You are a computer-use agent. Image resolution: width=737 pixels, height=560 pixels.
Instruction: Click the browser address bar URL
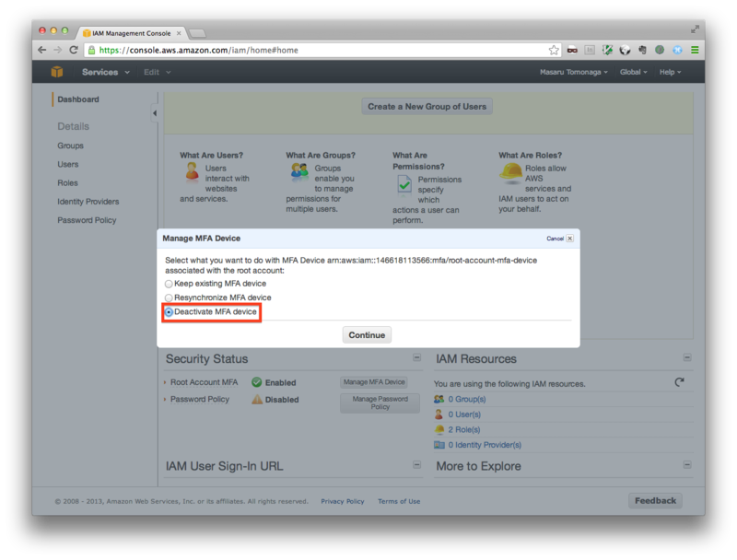tap(198, 51)
